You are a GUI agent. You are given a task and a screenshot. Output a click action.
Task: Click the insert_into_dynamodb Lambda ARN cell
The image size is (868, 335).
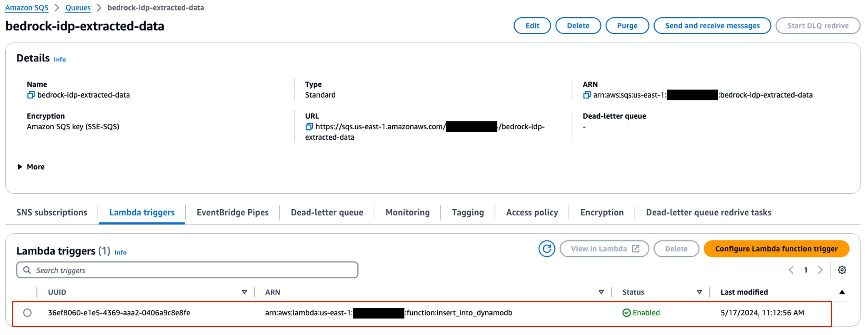tap(389, 313)
